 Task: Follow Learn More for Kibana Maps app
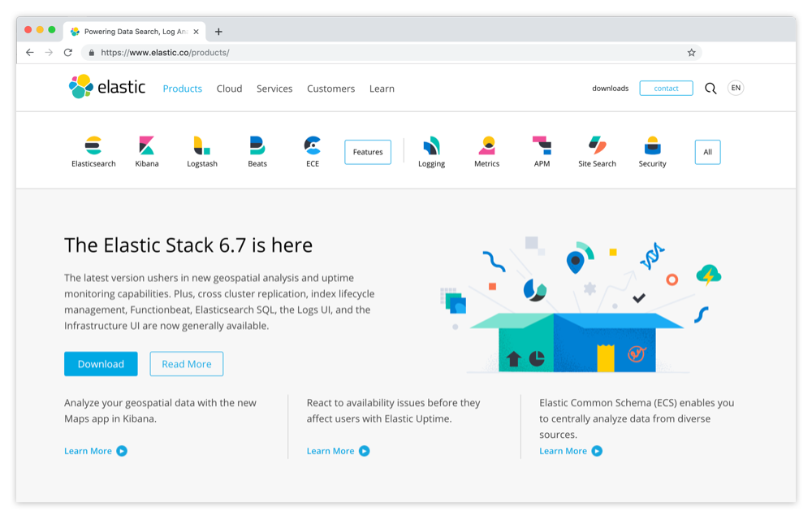88,451
